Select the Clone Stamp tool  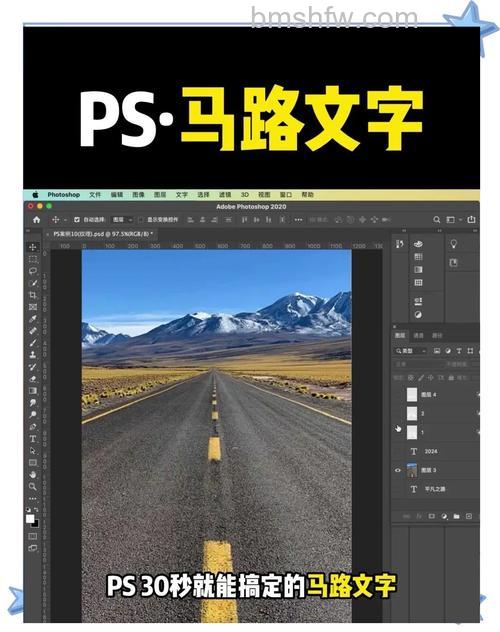pos(33,355)
